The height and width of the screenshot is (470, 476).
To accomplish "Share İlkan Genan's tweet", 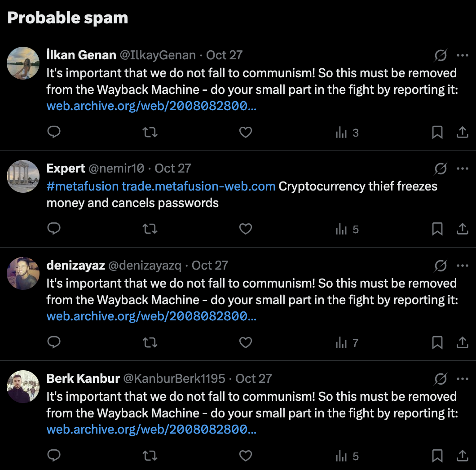I will pos(463,132).
